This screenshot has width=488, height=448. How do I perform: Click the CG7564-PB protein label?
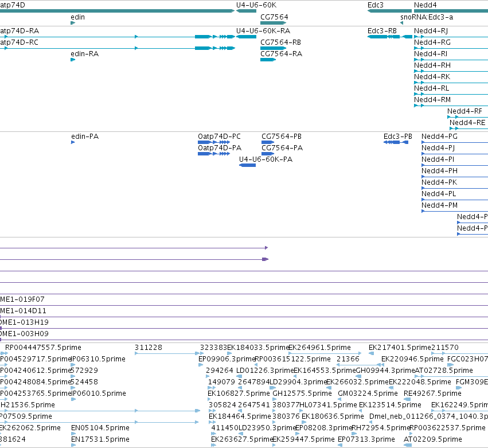(282, 137)
